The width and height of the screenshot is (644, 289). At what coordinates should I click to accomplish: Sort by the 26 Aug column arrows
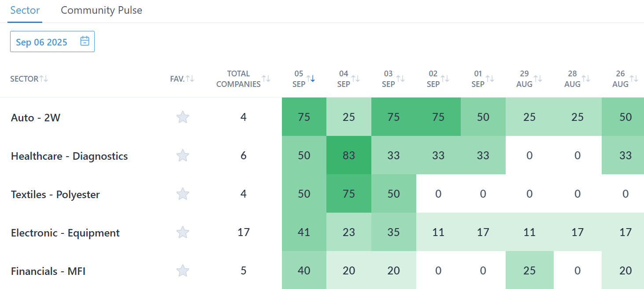(633, 79)
